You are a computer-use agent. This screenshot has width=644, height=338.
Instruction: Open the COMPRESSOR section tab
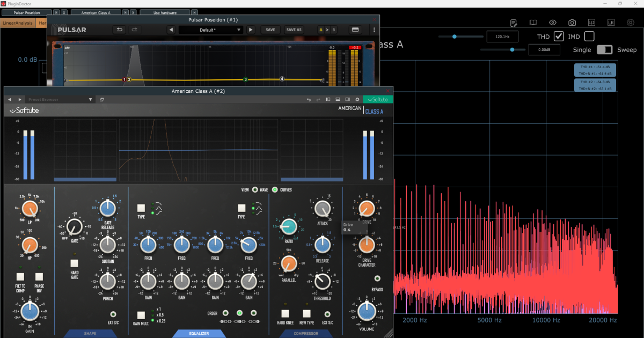click(306, 334)
